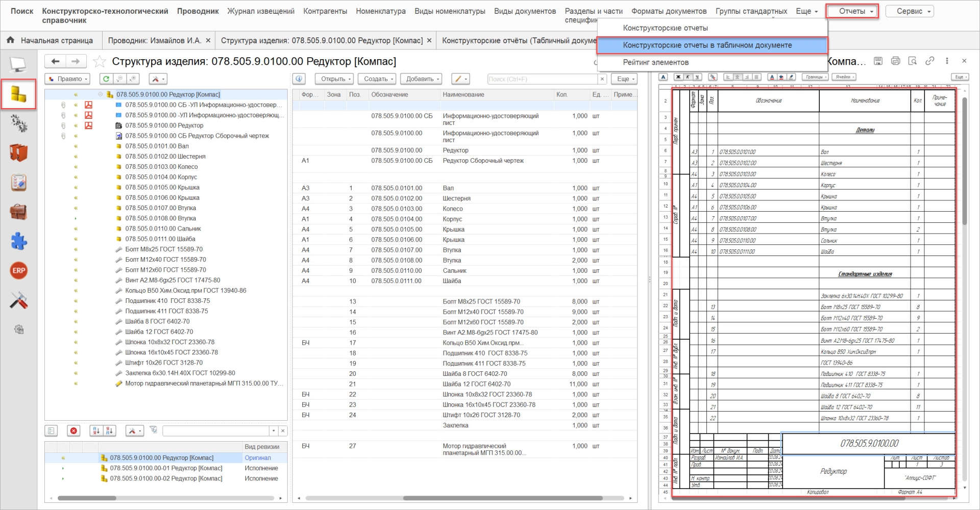This screenshot has height=510, width=980.
Task: Open the Границы dropdown in report toolbar
Action: pyautogui.click(x=815, y=77)
